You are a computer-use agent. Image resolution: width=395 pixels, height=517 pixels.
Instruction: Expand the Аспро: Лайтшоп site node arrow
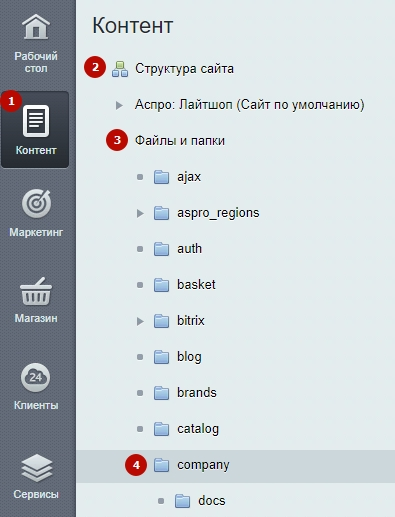tap(119, 105)
